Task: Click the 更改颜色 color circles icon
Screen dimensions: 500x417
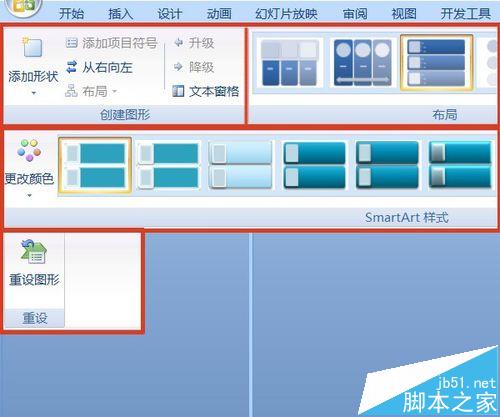Action: [29, 150]
